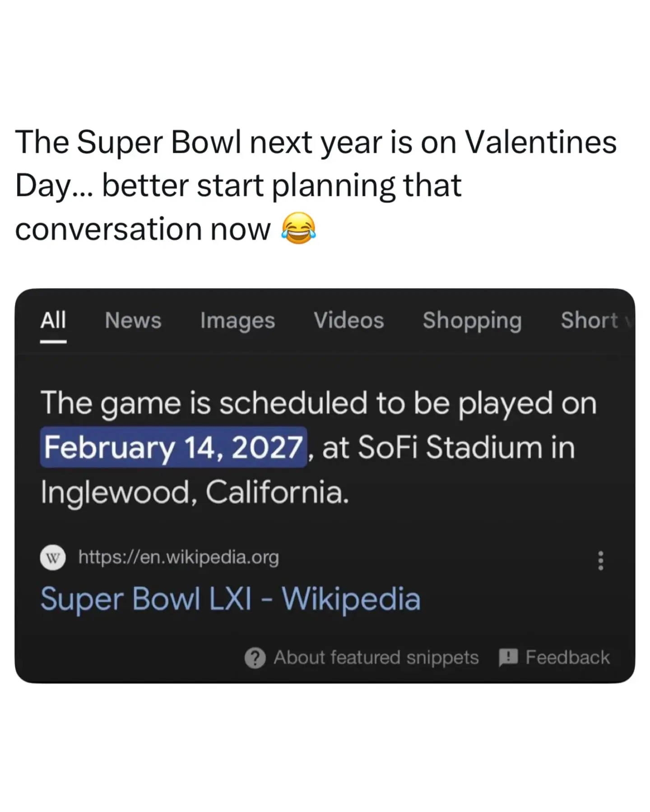Click the laughing crying emoji
The width and height of the screenshot is (650, 812).
(x=298, y=229)
